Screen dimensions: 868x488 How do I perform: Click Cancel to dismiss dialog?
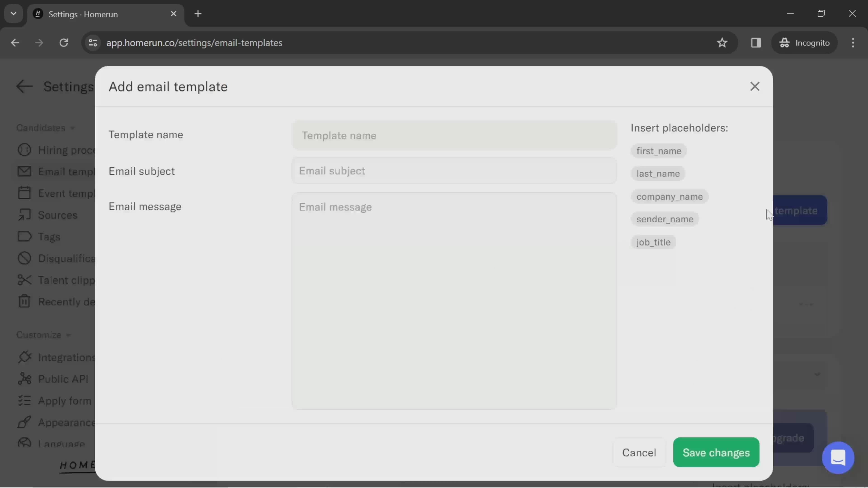639,452
